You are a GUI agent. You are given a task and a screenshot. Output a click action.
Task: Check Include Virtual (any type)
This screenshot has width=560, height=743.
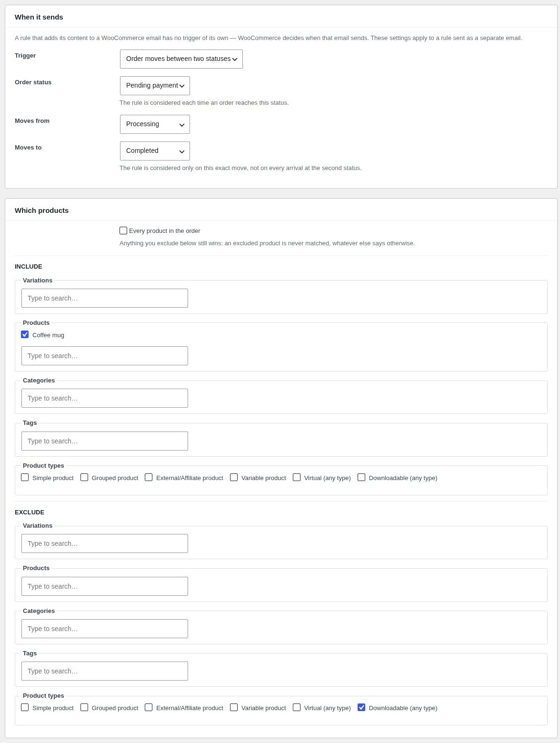point(297,477)
